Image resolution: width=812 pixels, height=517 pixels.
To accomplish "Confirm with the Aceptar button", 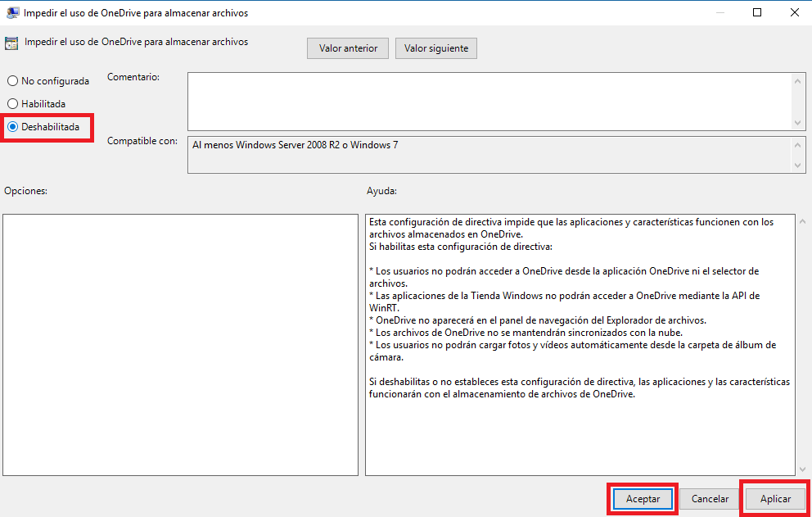I will click(643, 499).
